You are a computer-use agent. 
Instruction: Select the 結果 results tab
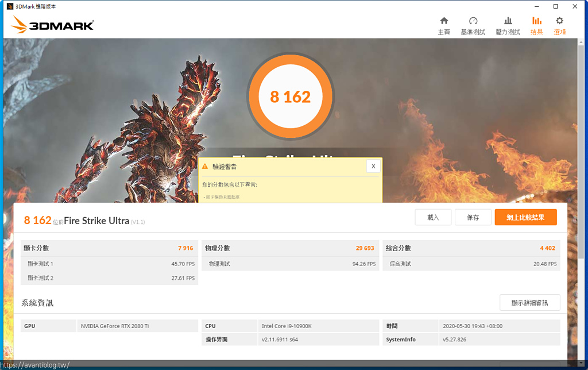click(537, 26)
